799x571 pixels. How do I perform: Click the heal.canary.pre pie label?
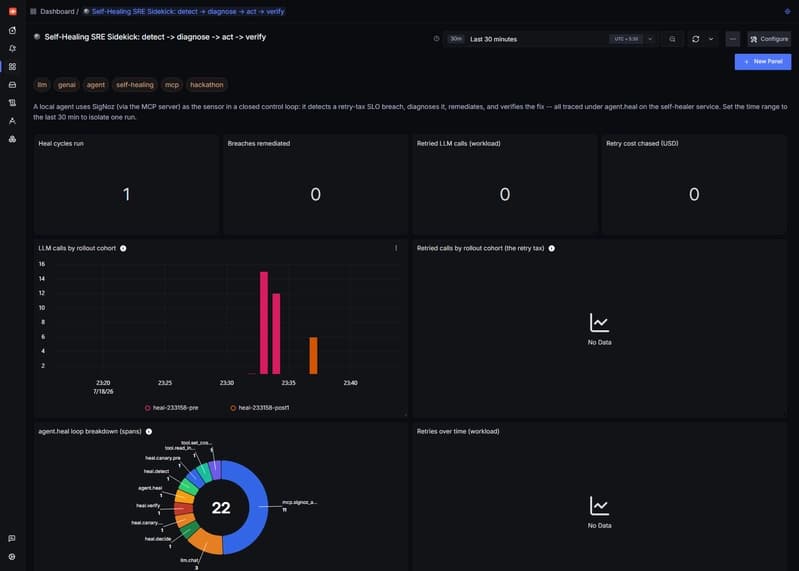tap(163, 458)
